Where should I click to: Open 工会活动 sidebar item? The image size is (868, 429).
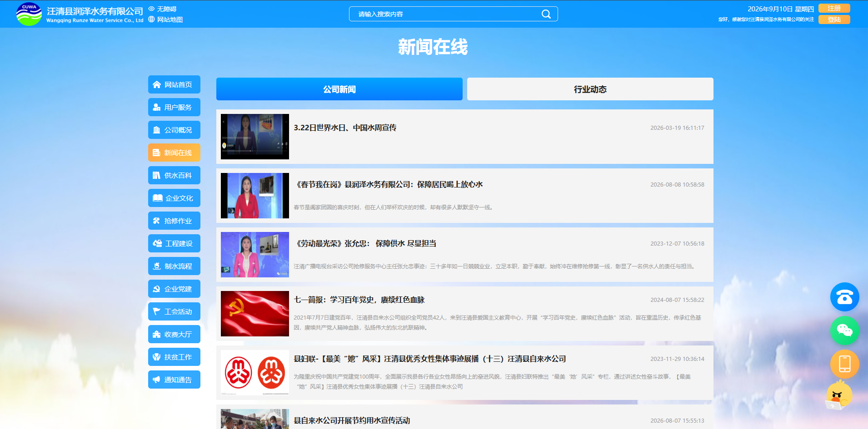pos(174,311)
